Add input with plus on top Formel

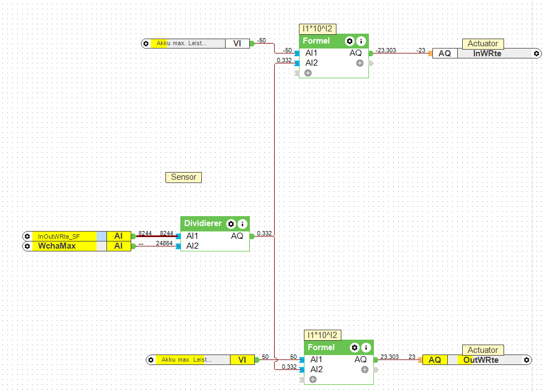[x=308, y=73]
